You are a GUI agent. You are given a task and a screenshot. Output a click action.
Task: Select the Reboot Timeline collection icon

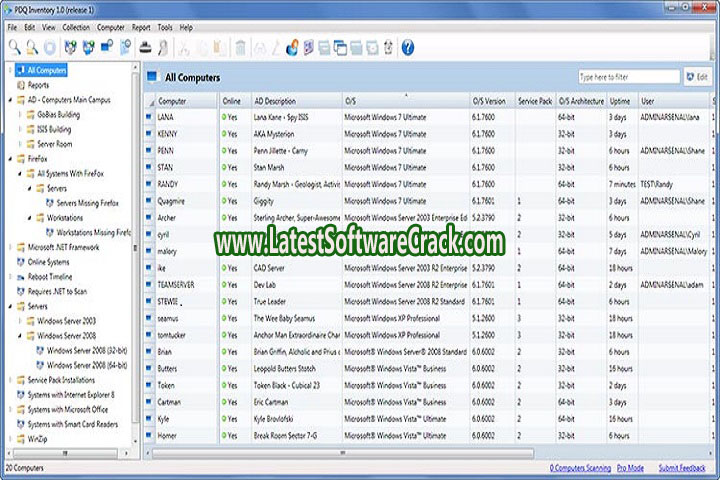19,276
